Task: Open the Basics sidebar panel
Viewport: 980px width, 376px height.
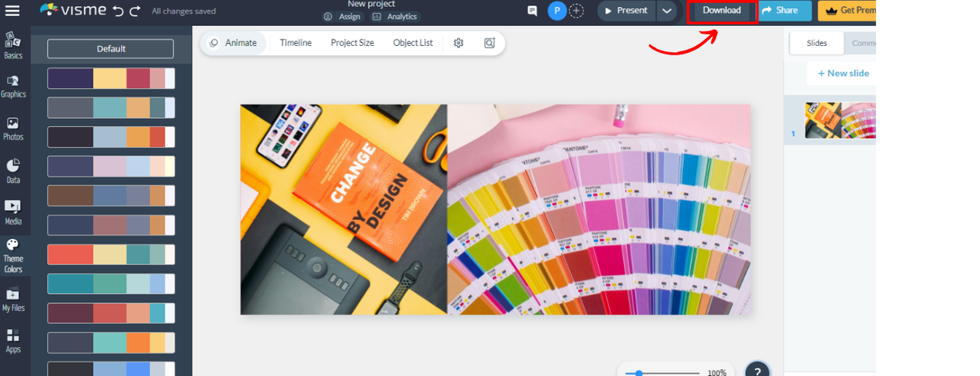Action: coord(13,46)
